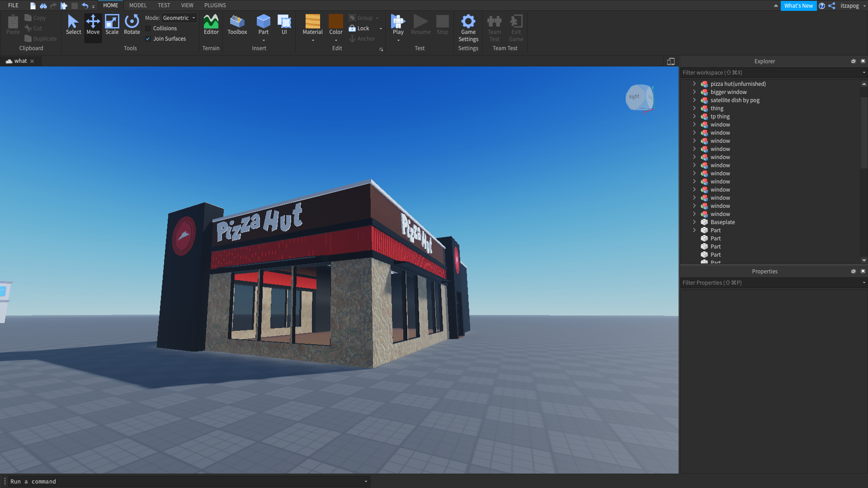
Task: Click the What's New button
Action: coord(798,6)
